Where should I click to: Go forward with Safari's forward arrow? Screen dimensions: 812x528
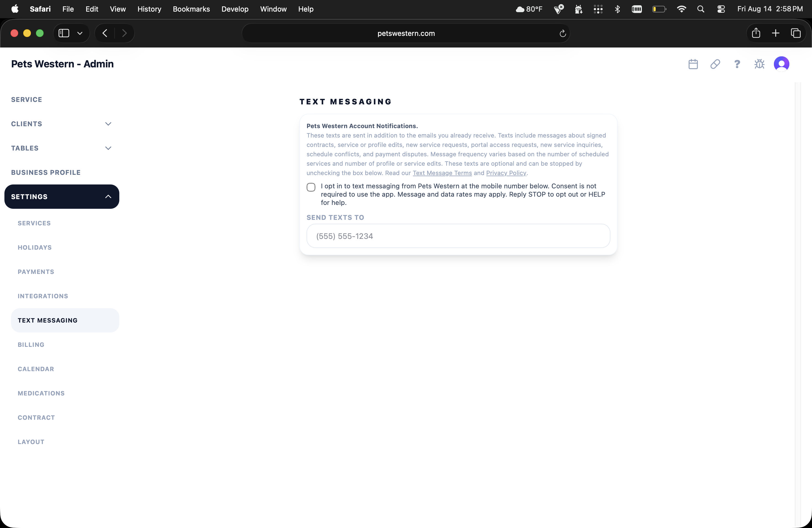pos(125,33)
